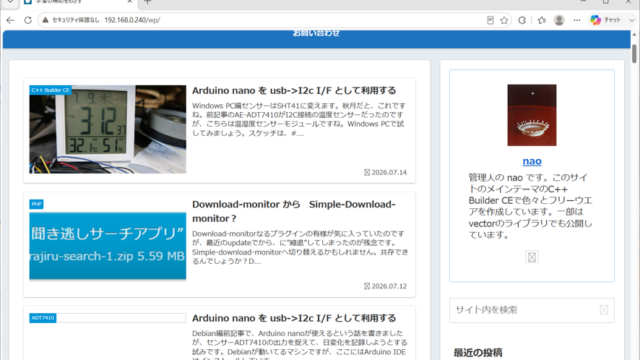Open the browser settings and more menu
640x360 pixels.
[x=577, y=20]
